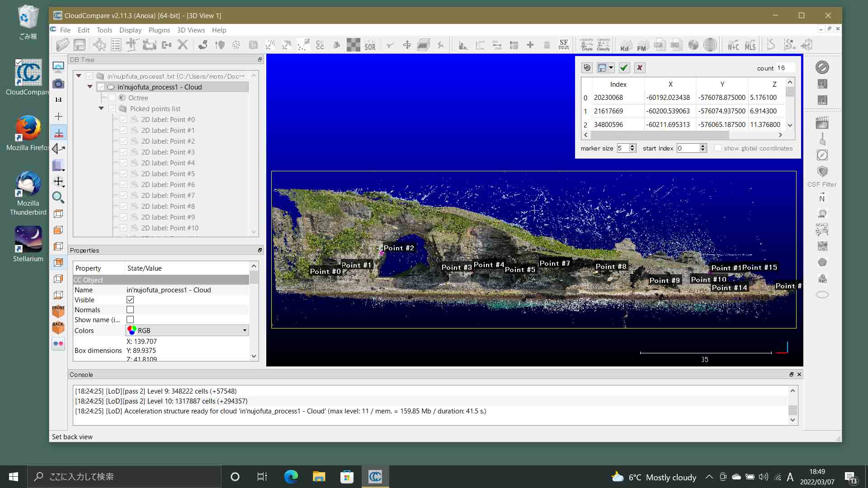Screen dimensions: 868x488
Task: Float the DB Tree panel
Action: [260, 60]
